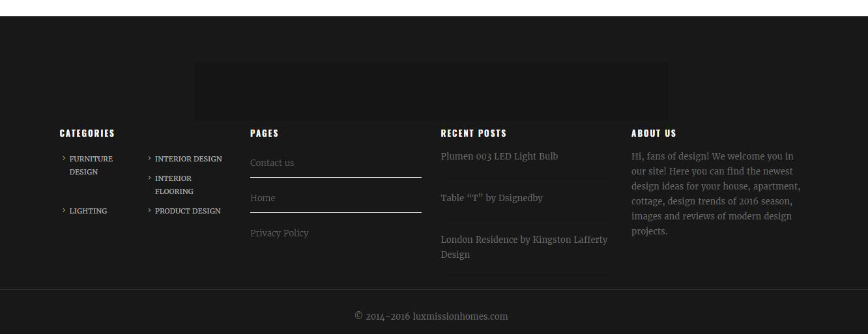
Task: Open London Residence by Kingston Lafferty Design
Action: [523, 247]
